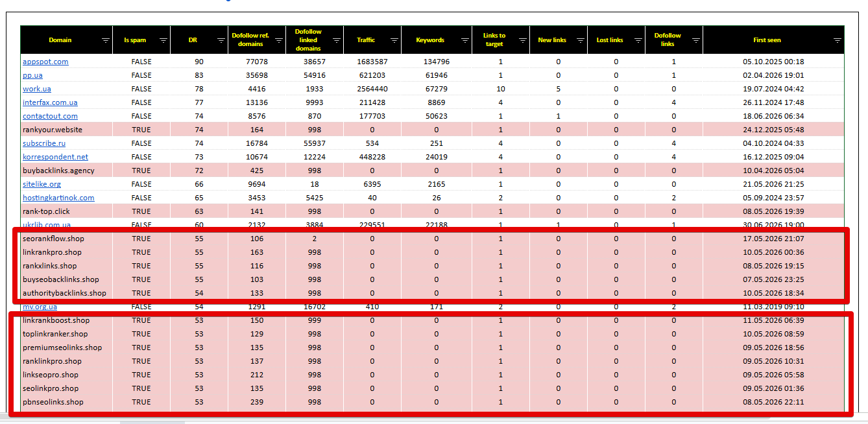Image resolution: width=868 pixels, height=424 pixels.
Task: Open the First seen filter icon
Action: [838, 40]
